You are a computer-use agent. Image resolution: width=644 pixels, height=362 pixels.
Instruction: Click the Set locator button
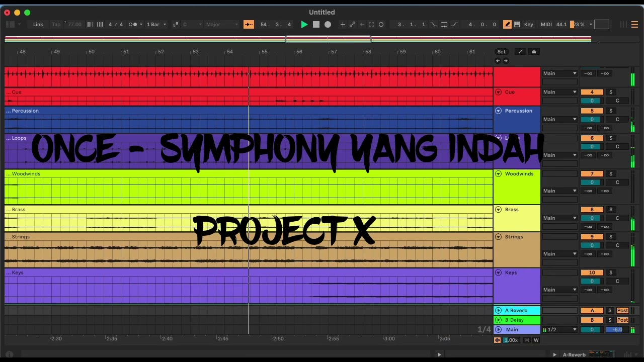click(502, 52)
